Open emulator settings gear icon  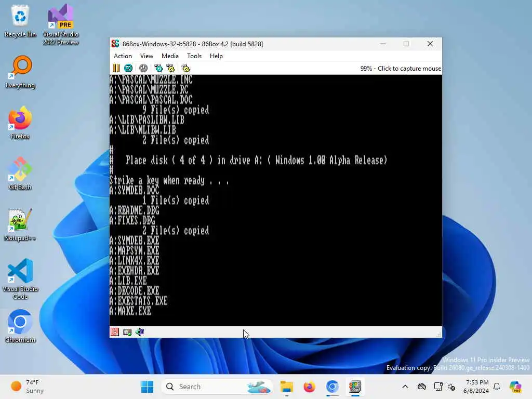coord(185,68)
